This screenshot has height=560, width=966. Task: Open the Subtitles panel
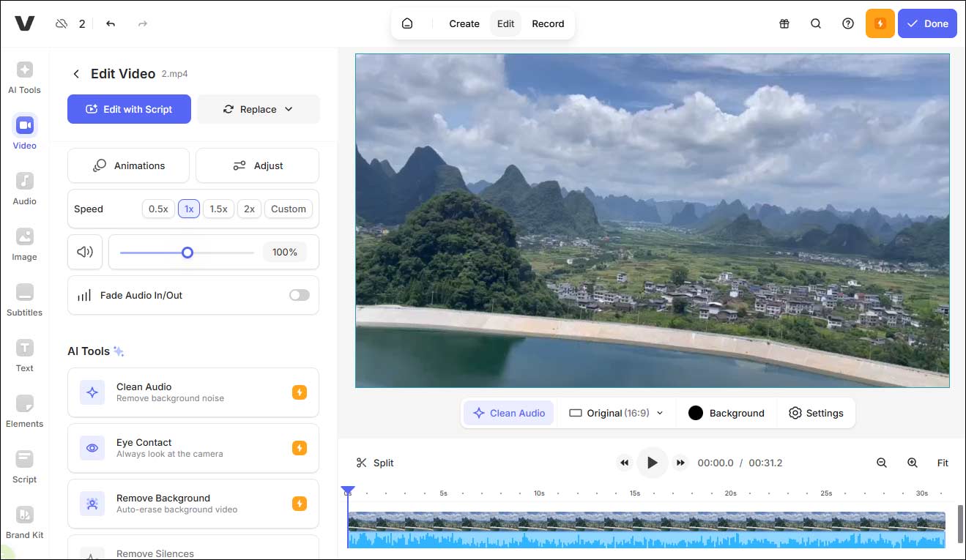(x=24, y=299)
